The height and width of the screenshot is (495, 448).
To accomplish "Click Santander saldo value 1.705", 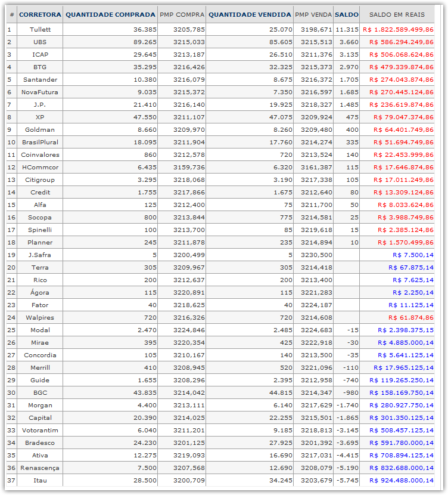I will pos(349,79).
